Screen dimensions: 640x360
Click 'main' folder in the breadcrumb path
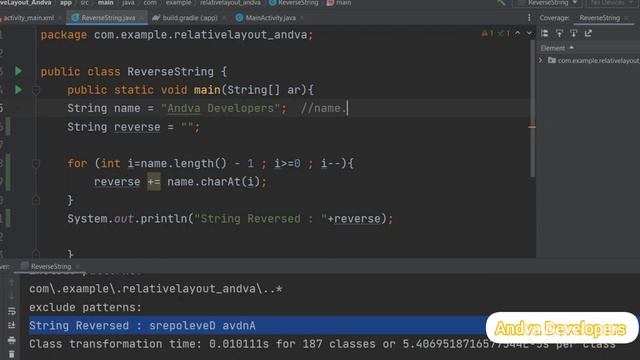click(x=105, y=3)
